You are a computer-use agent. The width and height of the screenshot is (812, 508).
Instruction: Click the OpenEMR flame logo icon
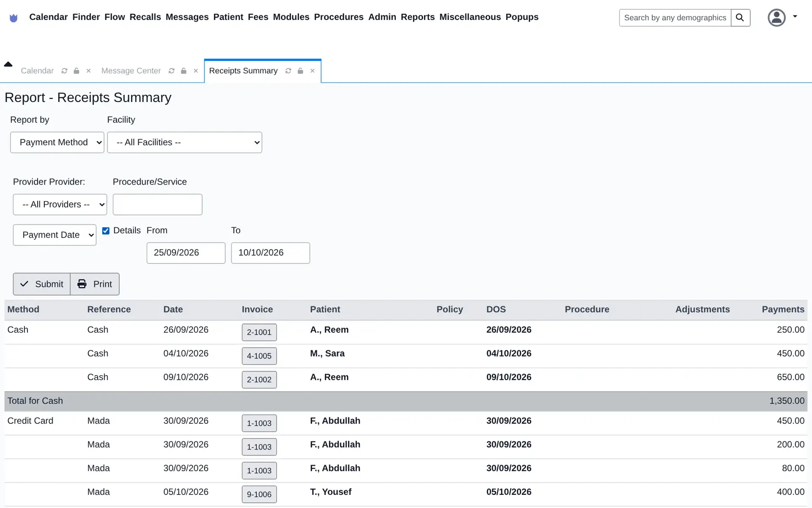click(x=14, y=18)
